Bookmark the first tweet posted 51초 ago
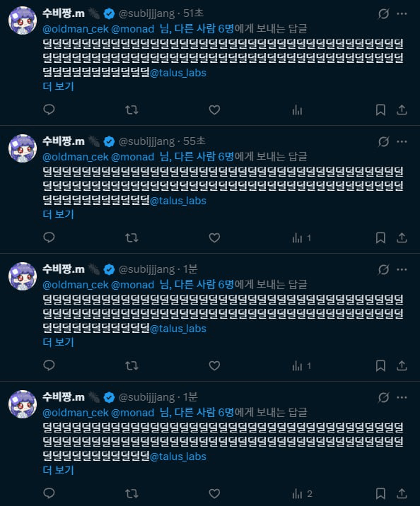Image resolution: width=420 pixels, height=506 pixels. pos(380,110)
